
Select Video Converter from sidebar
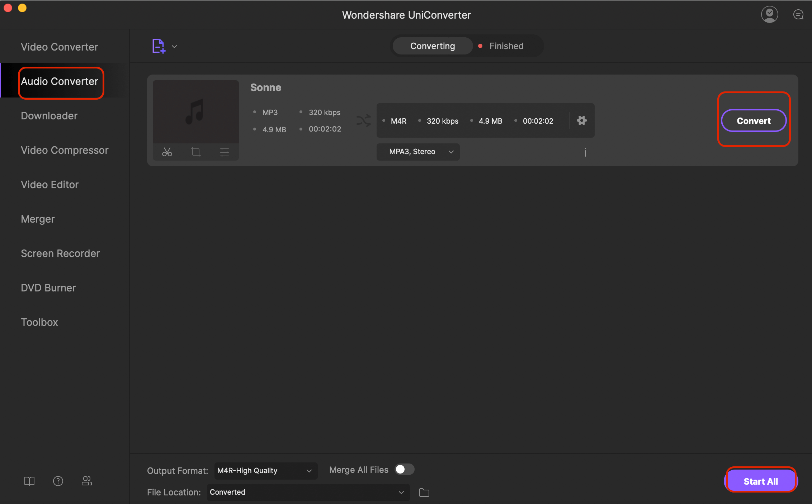click(59, 46)
